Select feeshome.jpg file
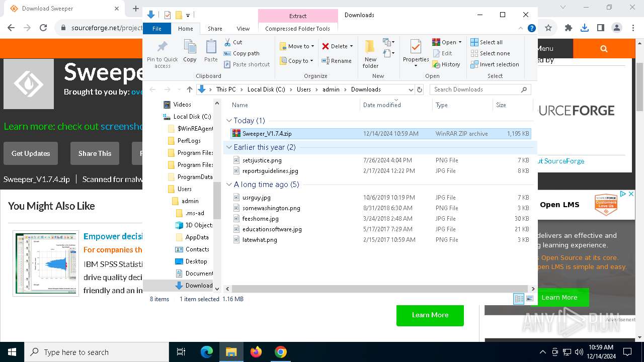The width and height of the screenshot is (644, 362). click(380, 219)
